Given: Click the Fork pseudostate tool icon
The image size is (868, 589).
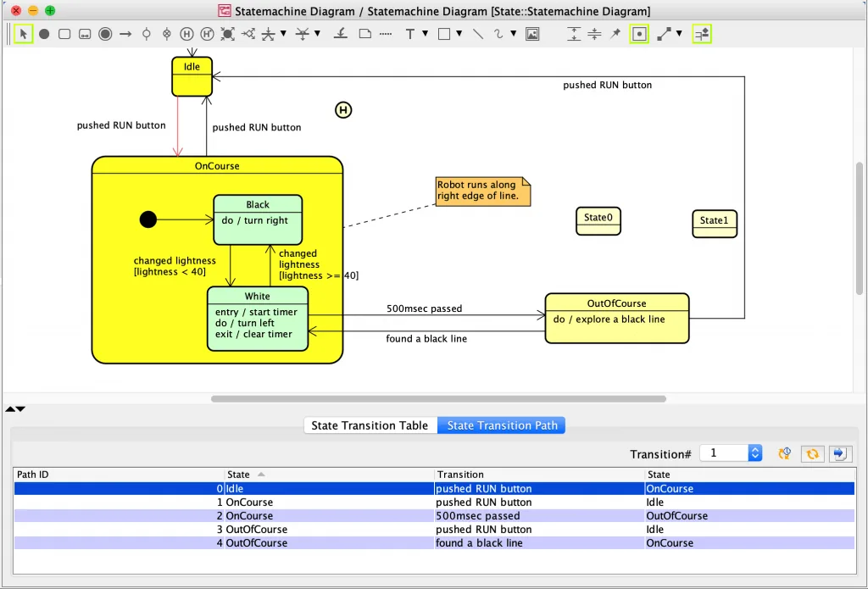Looking at the screenshot, I should 268,34.
